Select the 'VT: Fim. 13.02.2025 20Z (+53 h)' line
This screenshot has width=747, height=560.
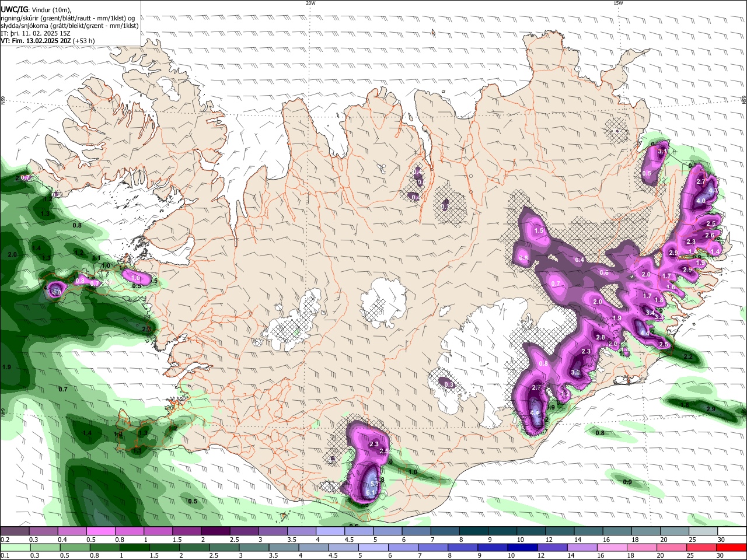tap(48, 41)
